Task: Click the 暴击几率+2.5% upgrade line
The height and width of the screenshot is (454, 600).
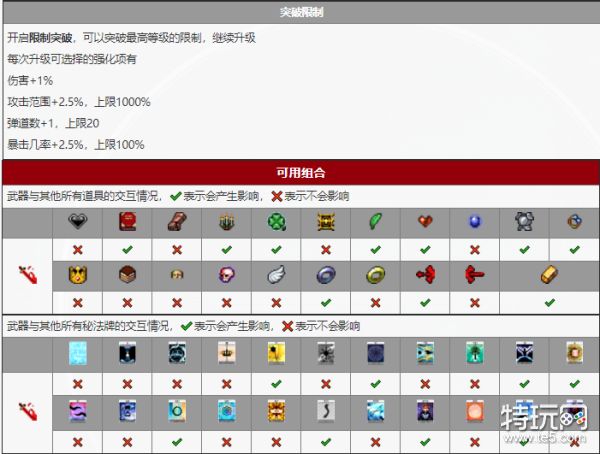Action: pyautogui.click(x=76, y=145)
